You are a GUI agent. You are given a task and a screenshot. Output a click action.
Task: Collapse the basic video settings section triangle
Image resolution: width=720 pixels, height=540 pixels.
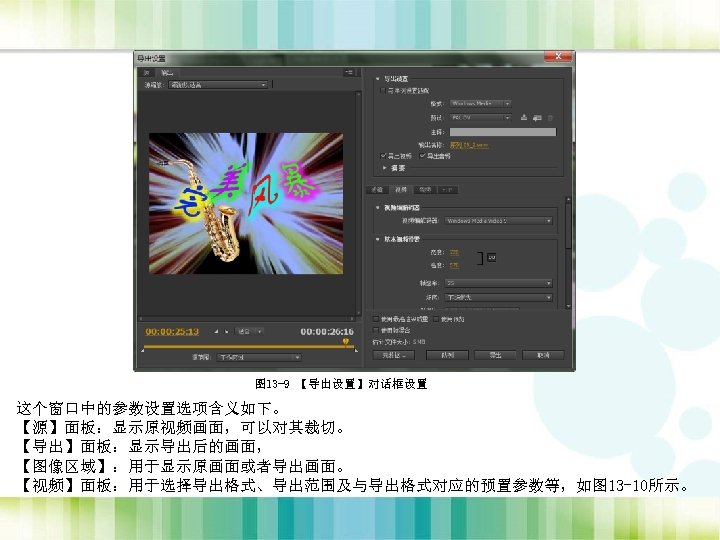377,239
